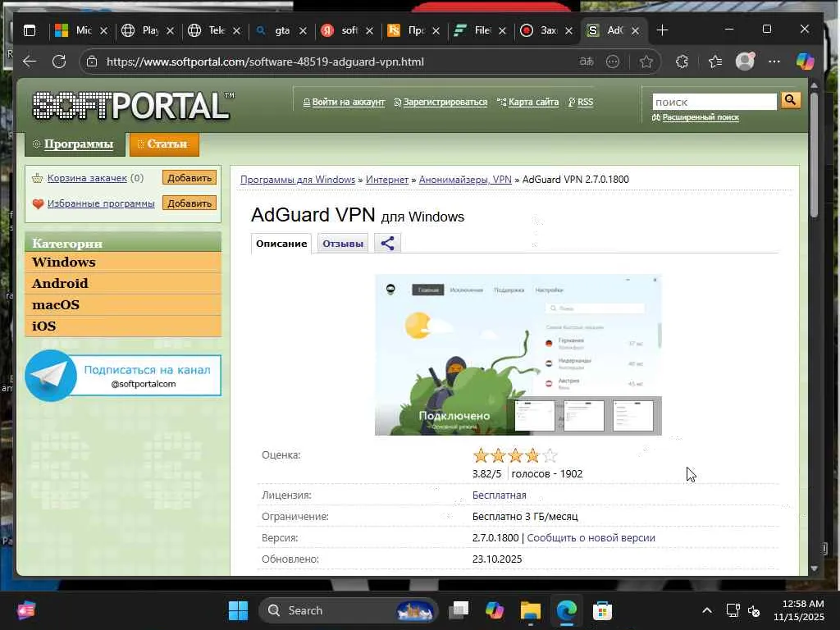Select Windows category

click(123, 262)
